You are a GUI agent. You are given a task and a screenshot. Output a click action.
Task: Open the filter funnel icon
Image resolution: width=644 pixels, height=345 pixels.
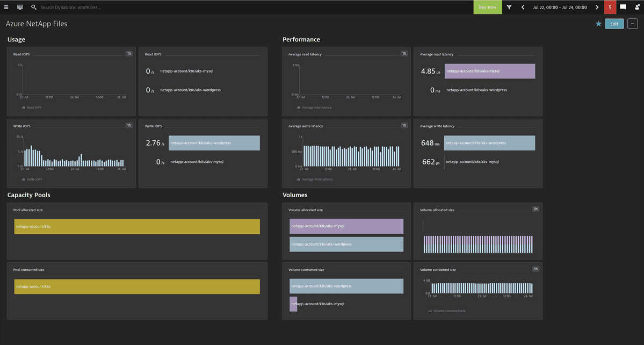point(509,7)
